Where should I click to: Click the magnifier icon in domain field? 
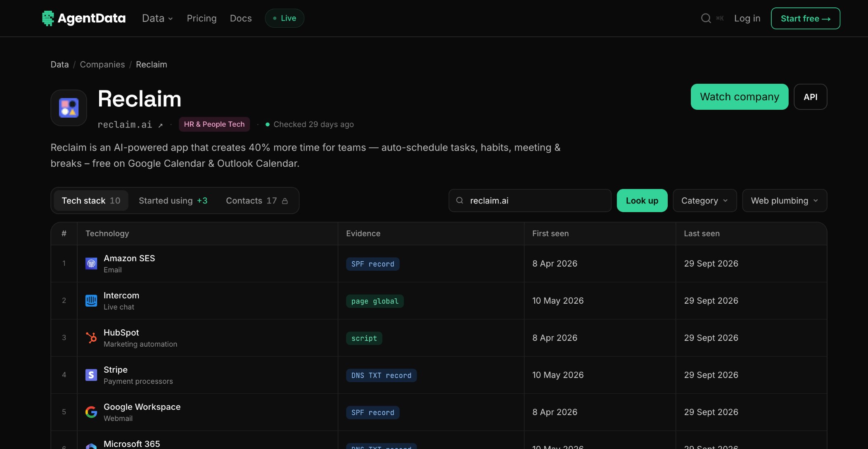pos(459,201)
